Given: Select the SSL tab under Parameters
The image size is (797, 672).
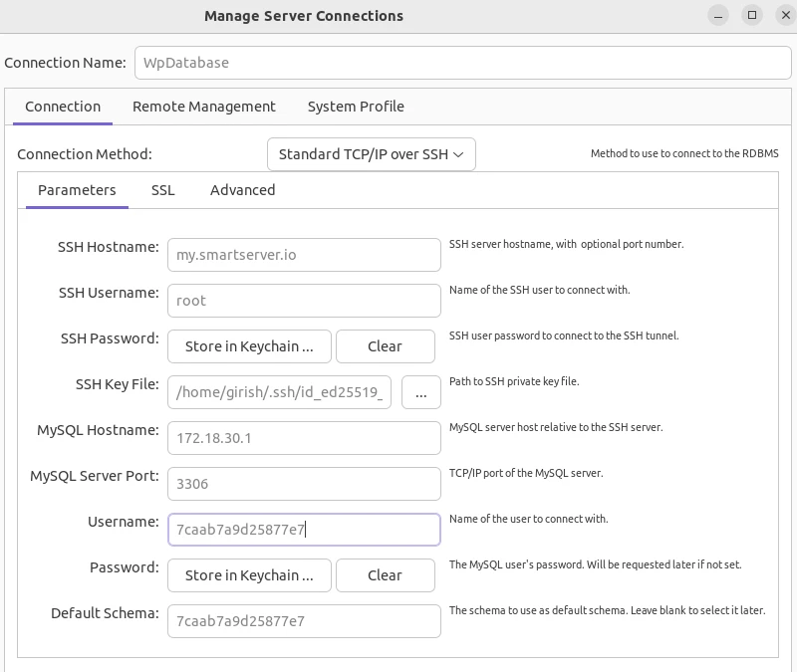Looking at the screenshot, I should (x=162, y=189).
